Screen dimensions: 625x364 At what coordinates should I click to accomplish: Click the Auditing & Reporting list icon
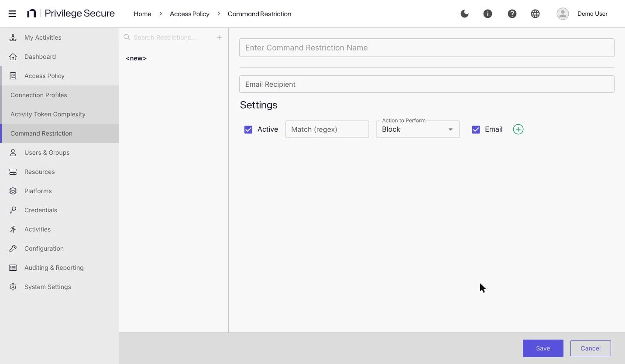[13, 268]
